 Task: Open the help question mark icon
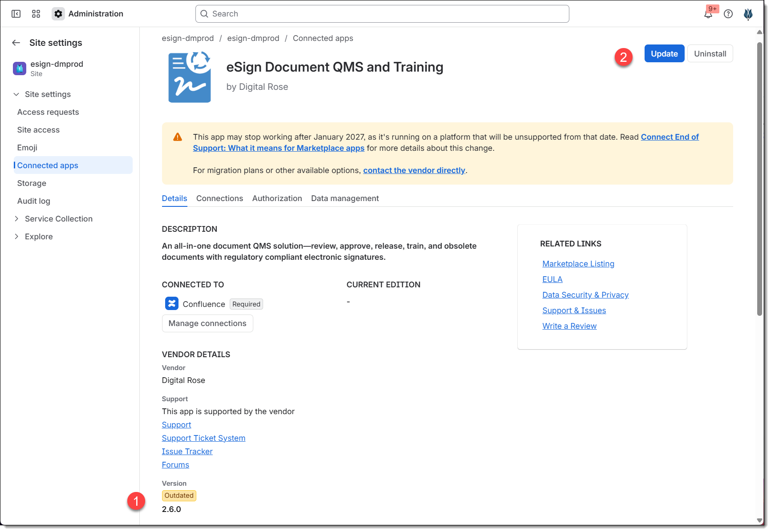click(x=728, y=14)
